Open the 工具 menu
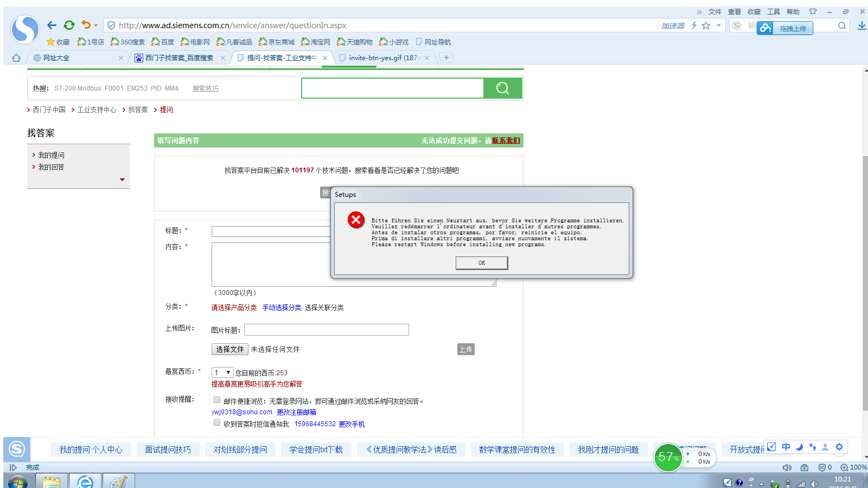The width and height of the screenshot is (868, 488). (774, 11)
